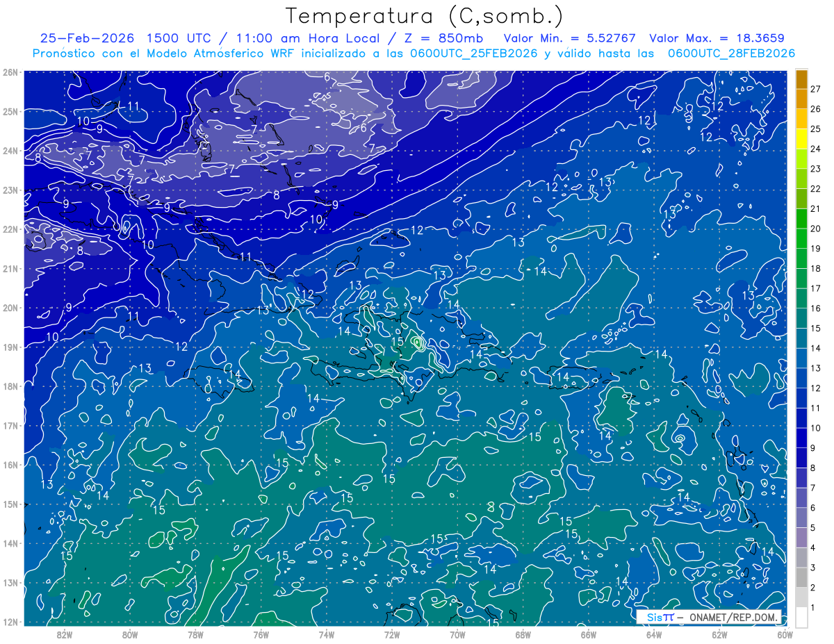Viewport: 834px width, 644px height.
Task: Select the "Valor Max. = 18.3659" readout
Action: (717, 38)
